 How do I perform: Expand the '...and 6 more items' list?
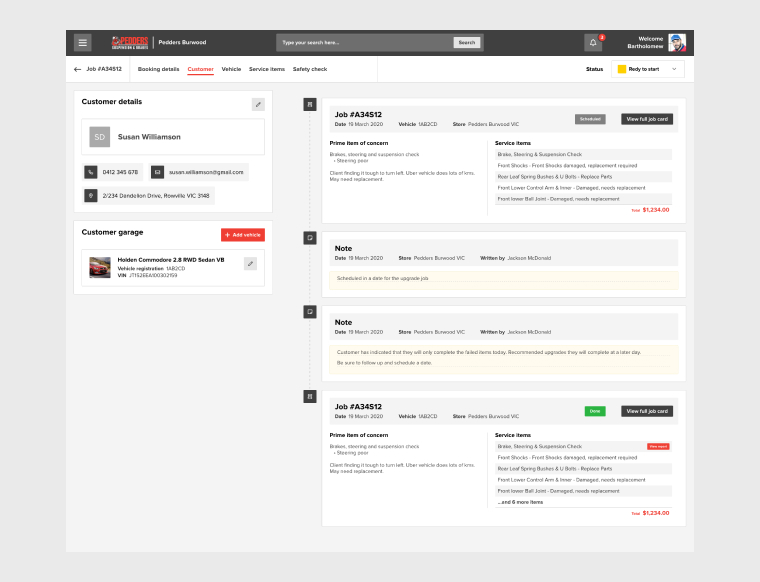(520, 502)
